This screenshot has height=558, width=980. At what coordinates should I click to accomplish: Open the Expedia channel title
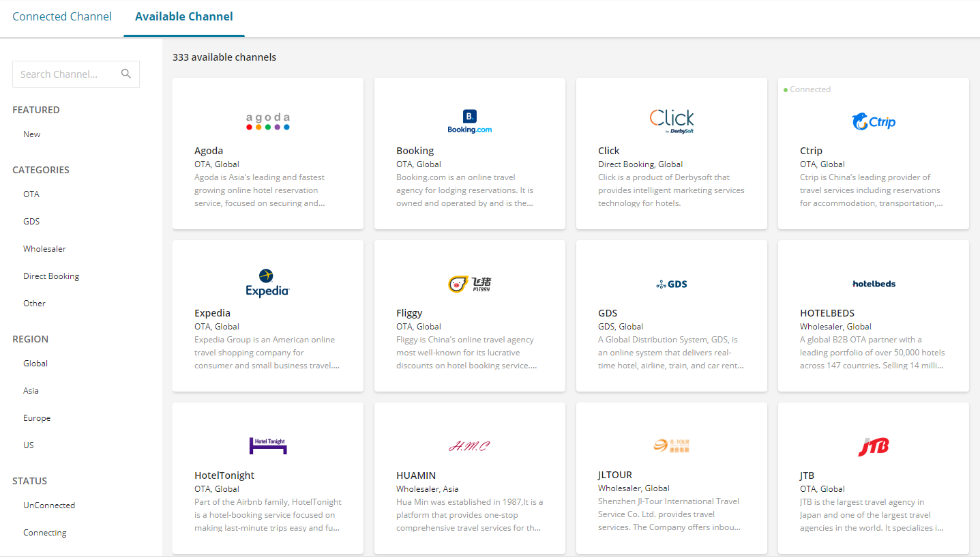coord(212,313)
